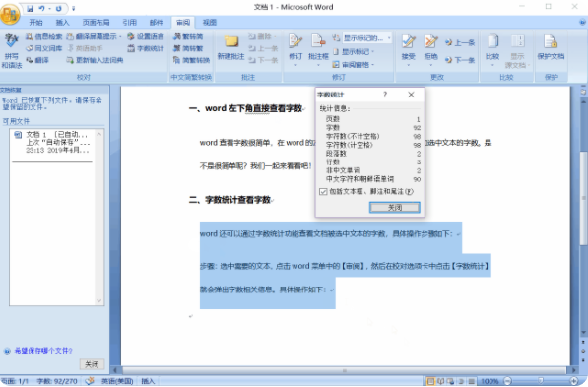This screenshot has height=387, width=588.
Task: Open Word help icon in ribbon corner
Action: [x=582, y=22]
